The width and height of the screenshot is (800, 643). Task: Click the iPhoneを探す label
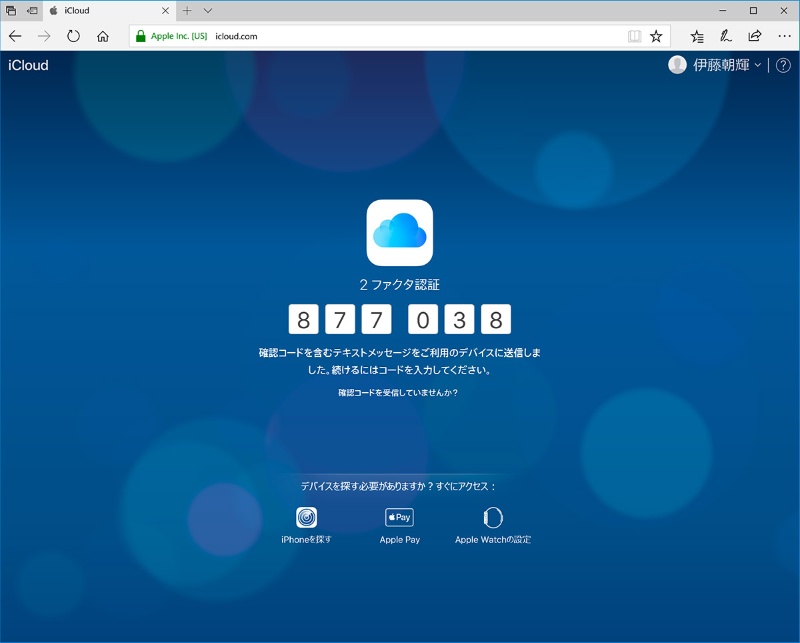point(306,539)
